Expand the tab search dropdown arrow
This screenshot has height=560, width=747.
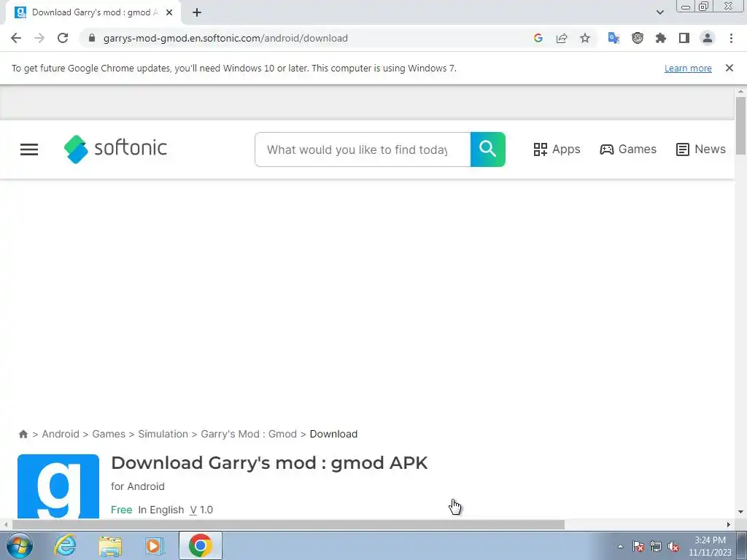(x=659, y=12)
